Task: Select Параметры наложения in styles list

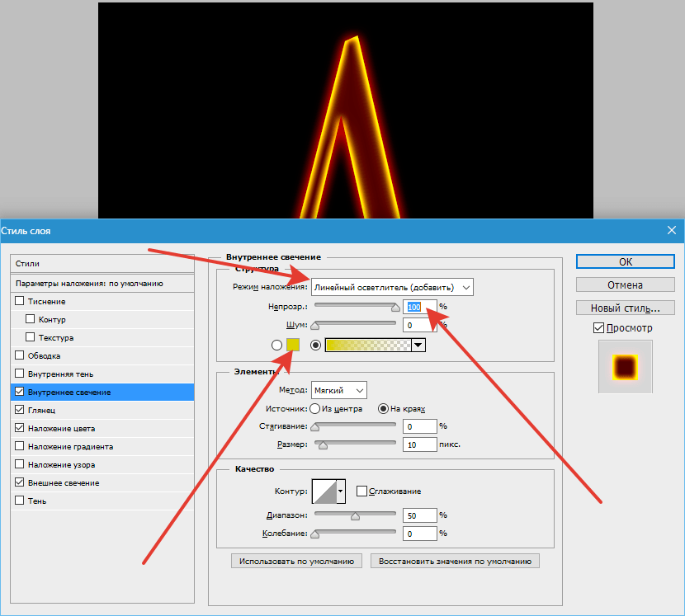Action: tap(89, 284)
